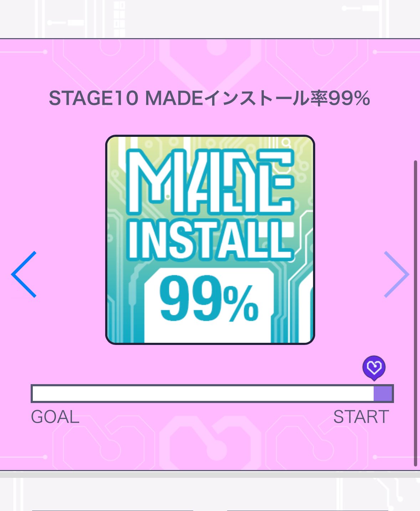Click the empty white progress bar area
This screenshot has height=511, width=420.
(203, 394)
